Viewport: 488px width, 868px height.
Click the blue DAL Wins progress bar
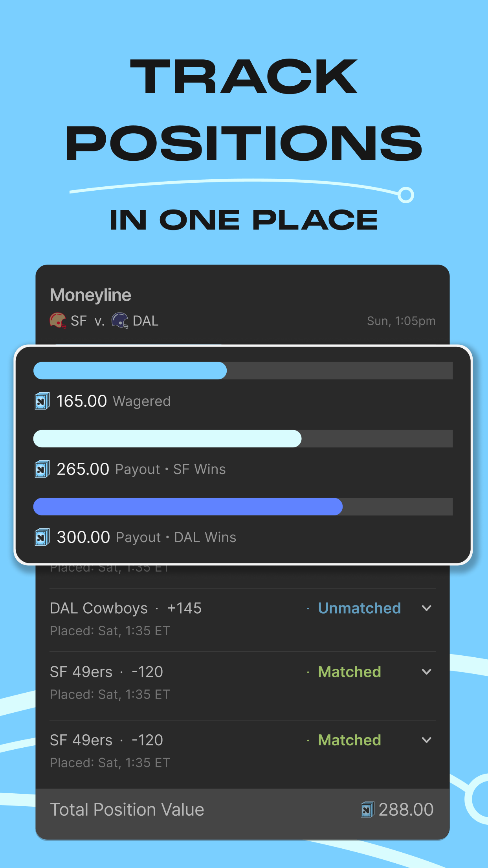click(x=188, y=507)
